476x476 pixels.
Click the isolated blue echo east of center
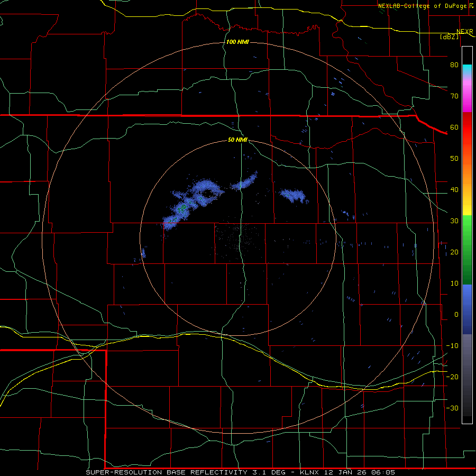coord(294,196)
